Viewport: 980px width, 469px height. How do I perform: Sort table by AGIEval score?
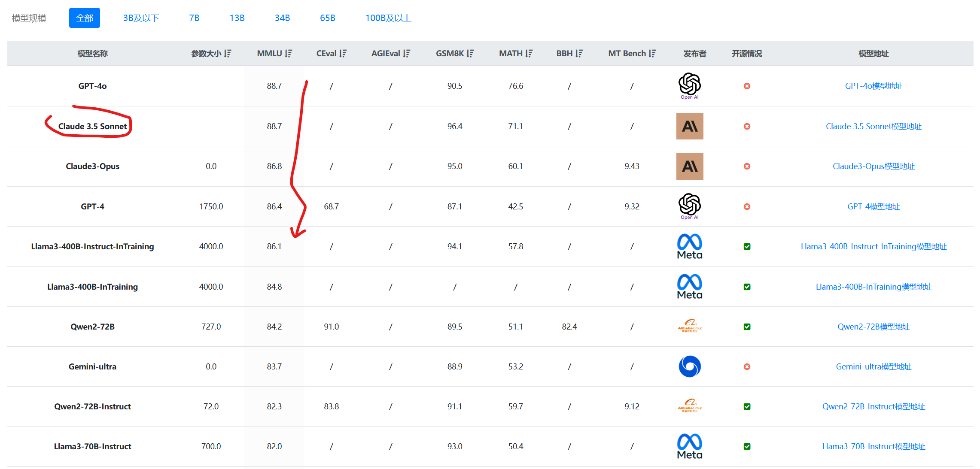[406, 53]
